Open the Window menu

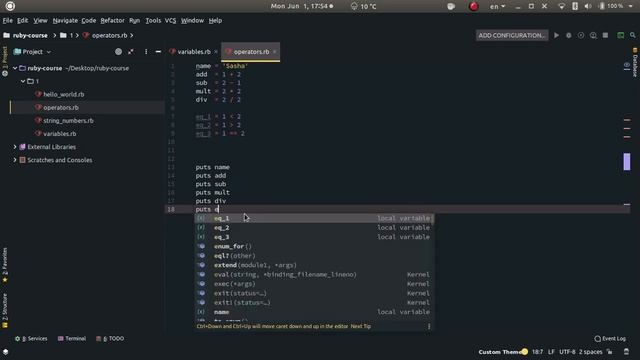[x=192, y=20]
